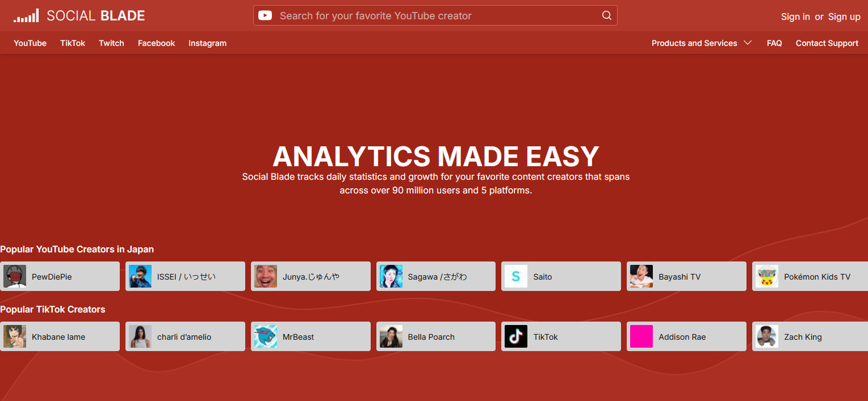Click the YouTube platform icon in search bar

265,16
